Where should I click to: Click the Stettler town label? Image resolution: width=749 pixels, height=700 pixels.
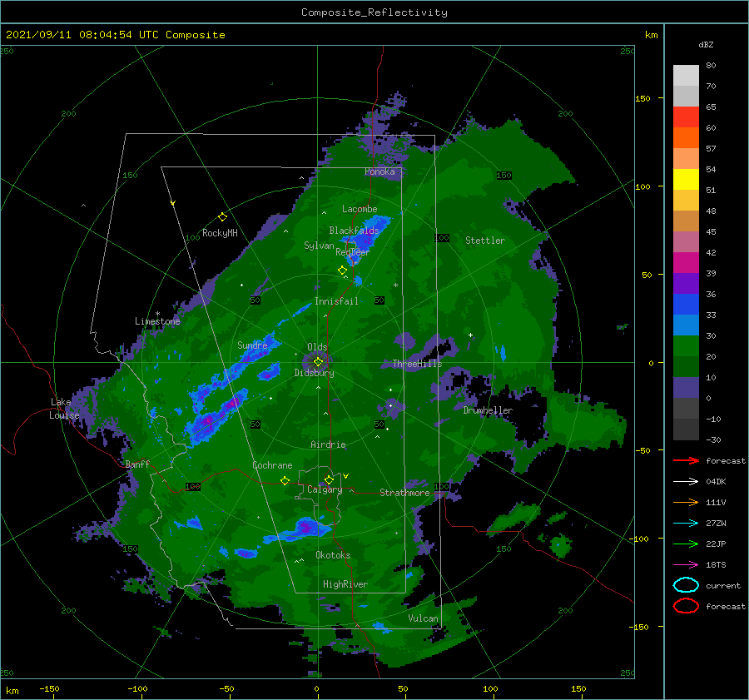[485, 241]
